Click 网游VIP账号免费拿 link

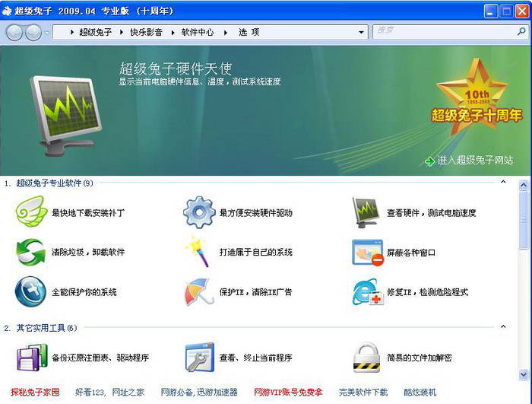(288, 392)
